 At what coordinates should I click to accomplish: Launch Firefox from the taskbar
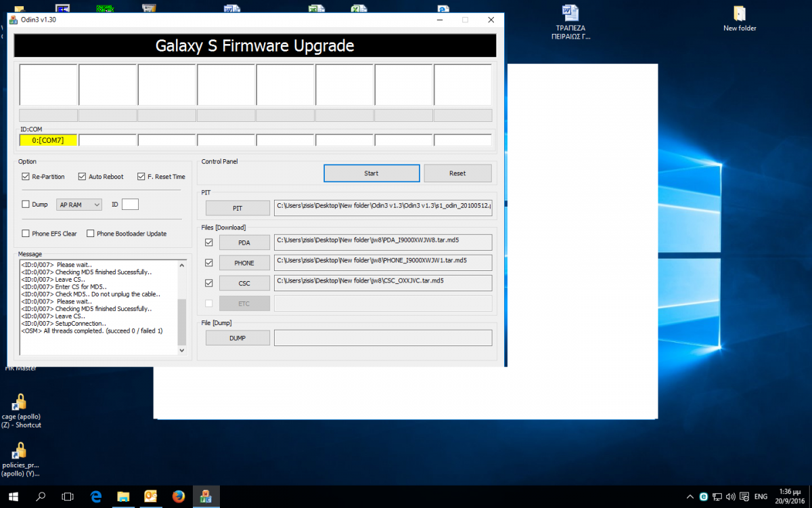(x=179, y=496)
